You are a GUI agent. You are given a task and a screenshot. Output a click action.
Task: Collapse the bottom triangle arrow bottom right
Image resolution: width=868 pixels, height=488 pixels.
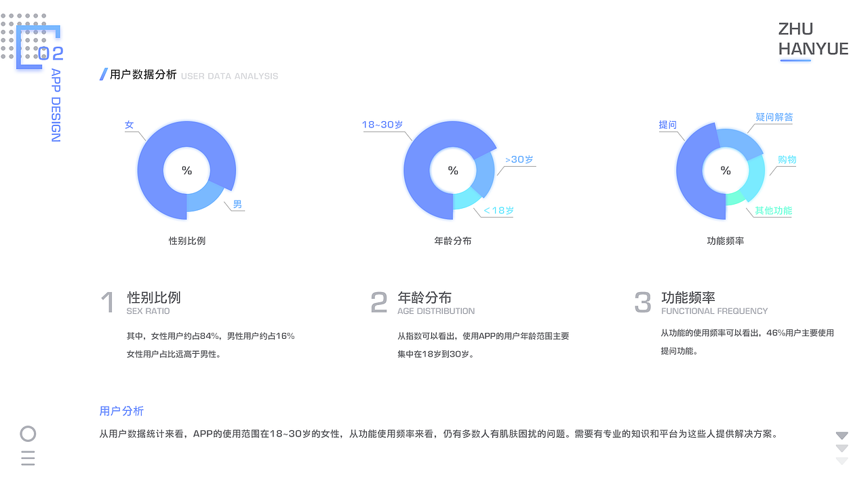pos(842,462)
